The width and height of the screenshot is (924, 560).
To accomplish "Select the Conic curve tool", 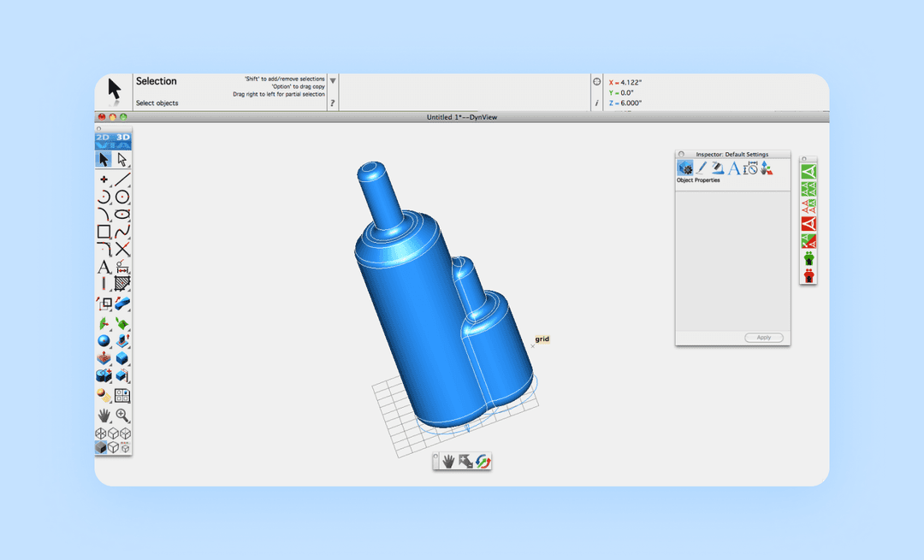I will [x=104, y=214].
